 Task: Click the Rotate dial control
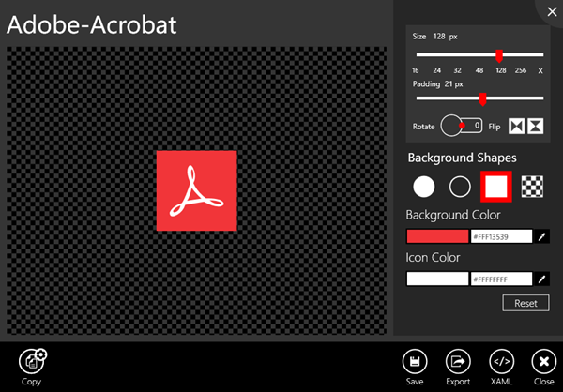pyautogui.click(x=451, y=126)
